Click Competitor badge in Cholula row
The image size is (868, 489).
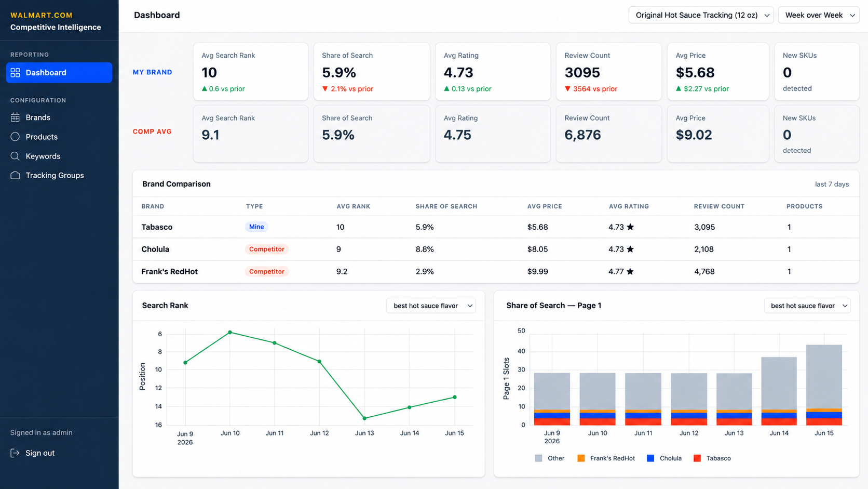[x=266, y=249]
